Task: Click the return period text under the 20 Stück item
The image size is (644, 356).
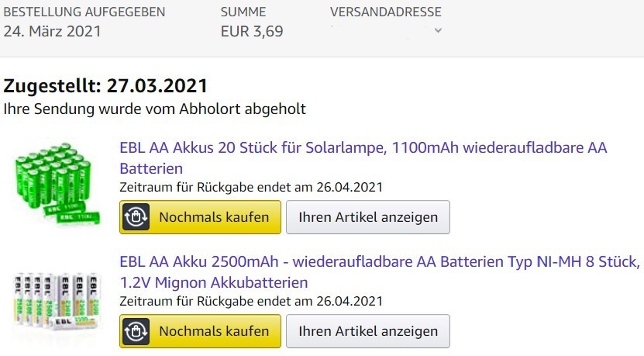Action: [251, 187]
